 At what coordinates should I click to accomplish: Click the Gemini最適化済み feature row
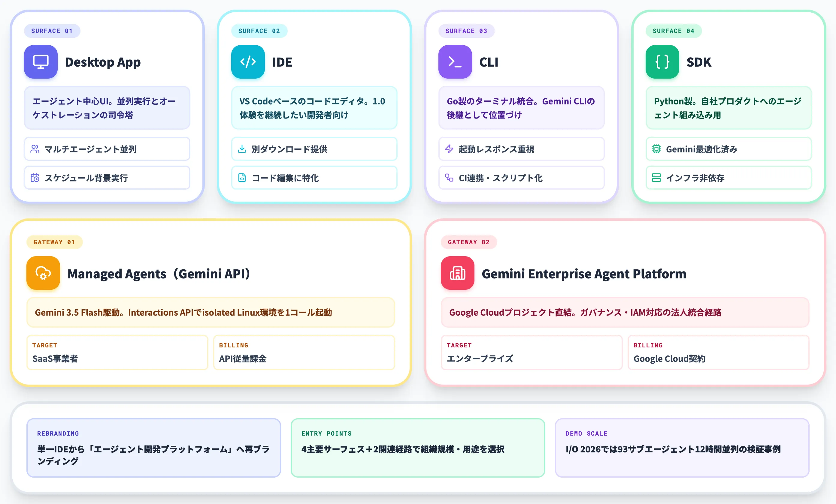[x=729, y=149]
